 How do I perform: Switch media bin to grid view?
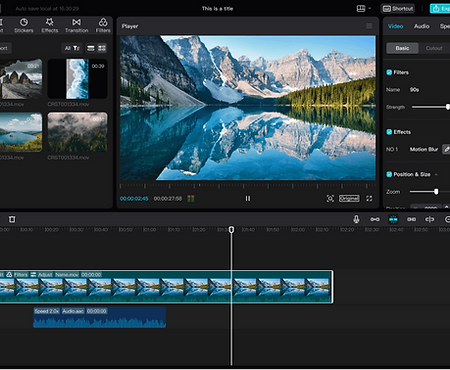(102, 48)
